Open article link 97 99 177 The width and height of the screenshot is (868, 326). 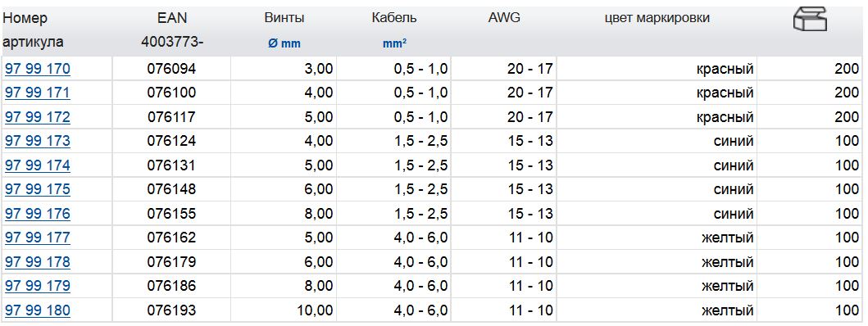pyautogui.click(x=38, y=238)
